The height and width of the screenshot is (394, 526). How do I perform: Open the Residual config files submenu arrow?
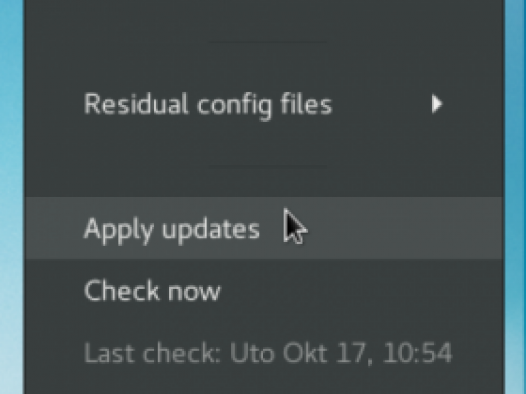pos(437,104)
